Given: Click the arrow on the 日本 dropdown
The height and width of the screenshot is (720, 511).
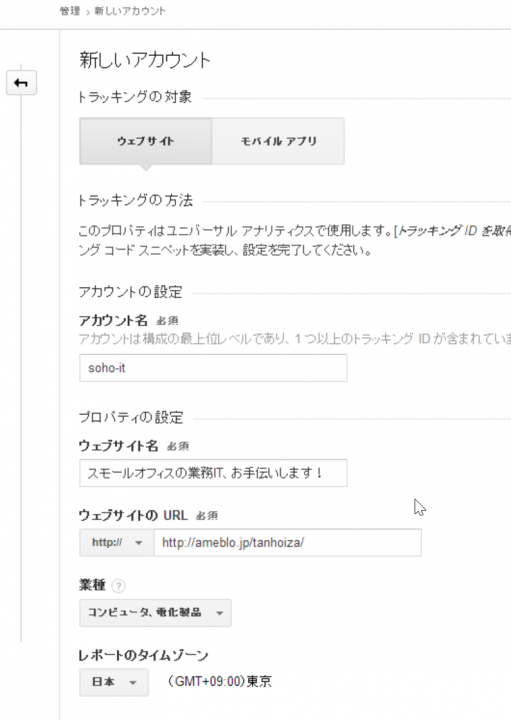Looking at the screenshot, I should coord(133,683).
